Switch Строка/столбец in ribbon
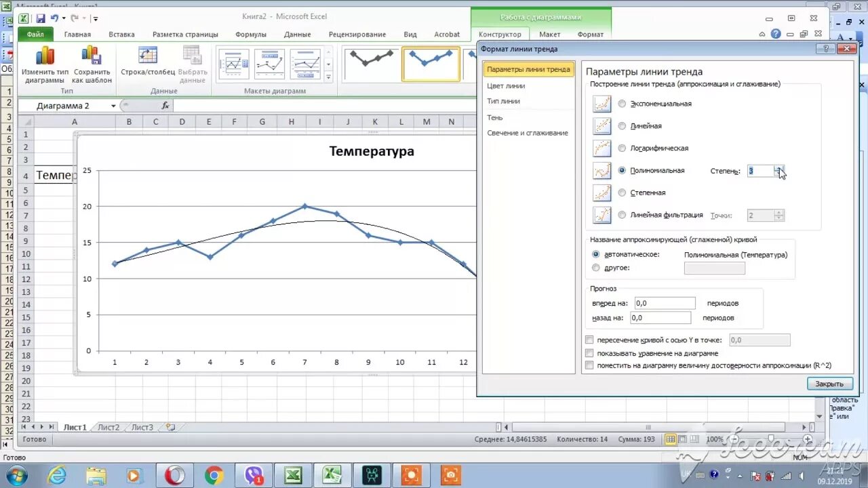 [x=148, y=61]
